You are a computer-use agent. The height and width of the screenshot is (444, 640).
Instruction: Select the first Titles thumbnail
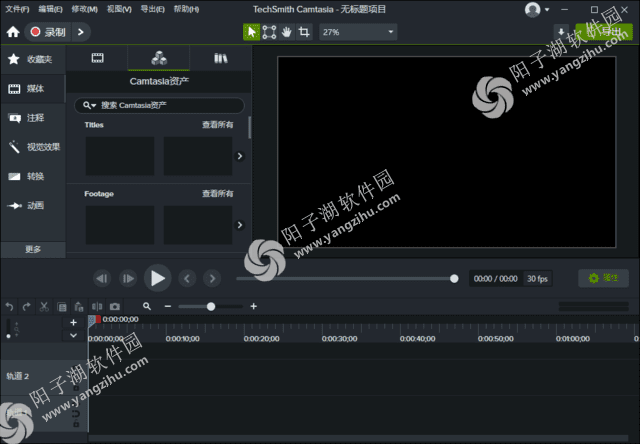coord(120,156)
